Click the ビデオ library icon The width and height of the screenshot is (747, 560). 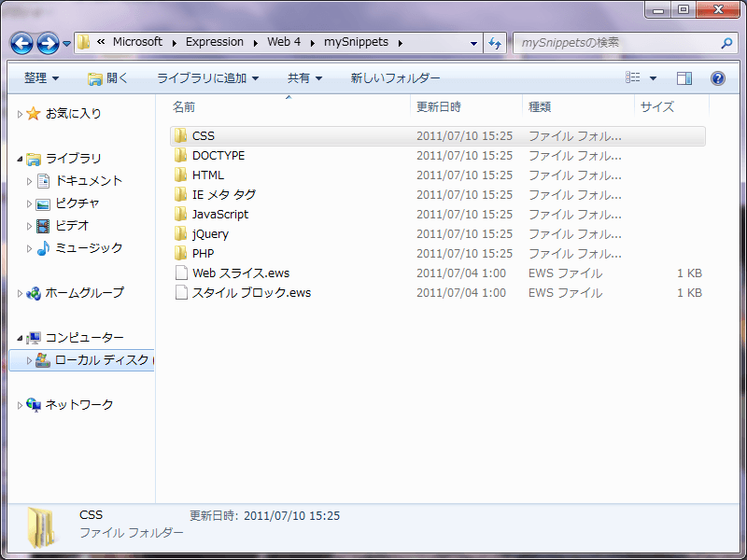[x=43, y=226]
